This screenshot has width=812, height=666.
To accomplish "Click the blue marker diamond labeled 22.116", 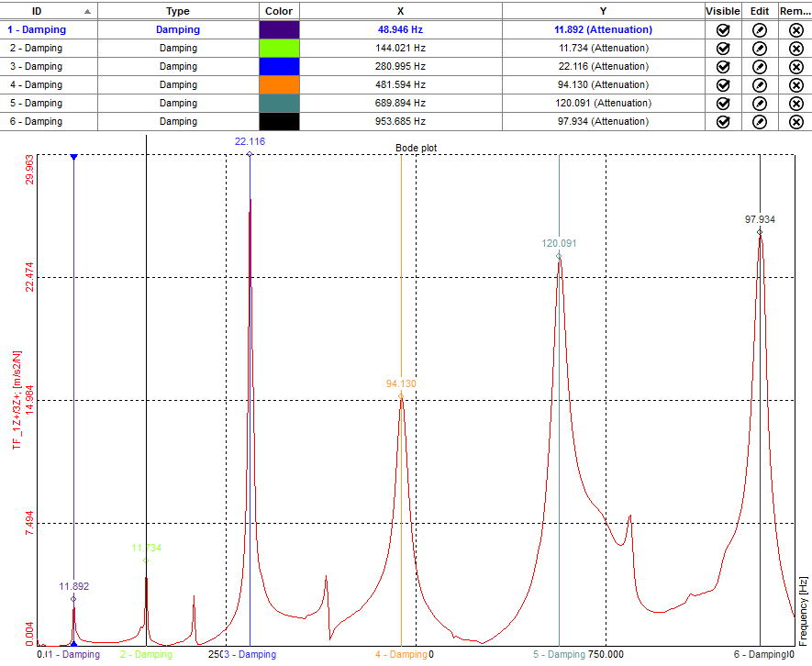I will 250,154.
